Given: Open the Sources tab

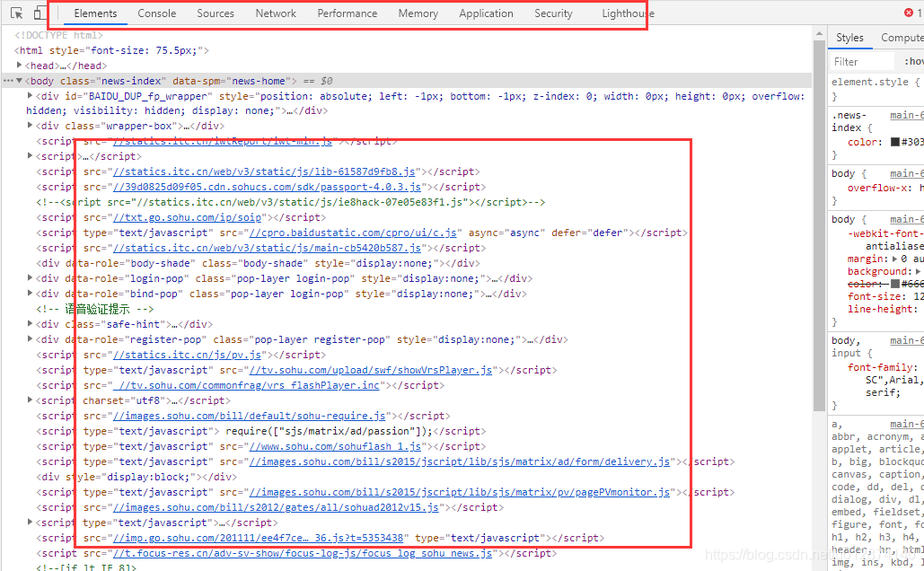Looking at the screenshot, I should [216, 13].
